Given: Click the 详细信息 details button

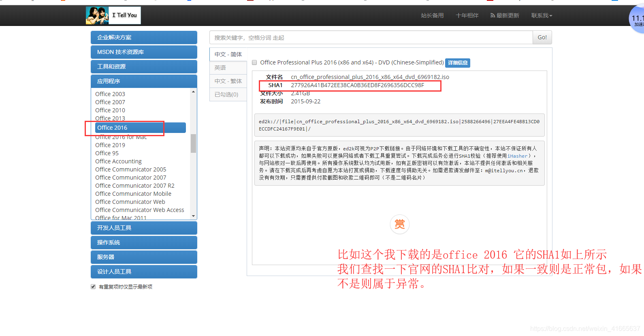Looking at the screenshot, I should pyautogui.click(x=458, y=63).
